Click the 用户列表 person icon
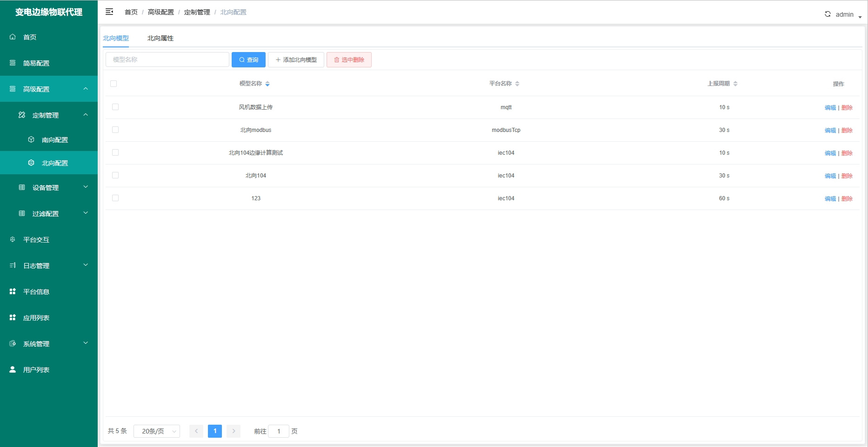Image resolution: width=868 pixels, height=447 pixels. tap(13, 369)
